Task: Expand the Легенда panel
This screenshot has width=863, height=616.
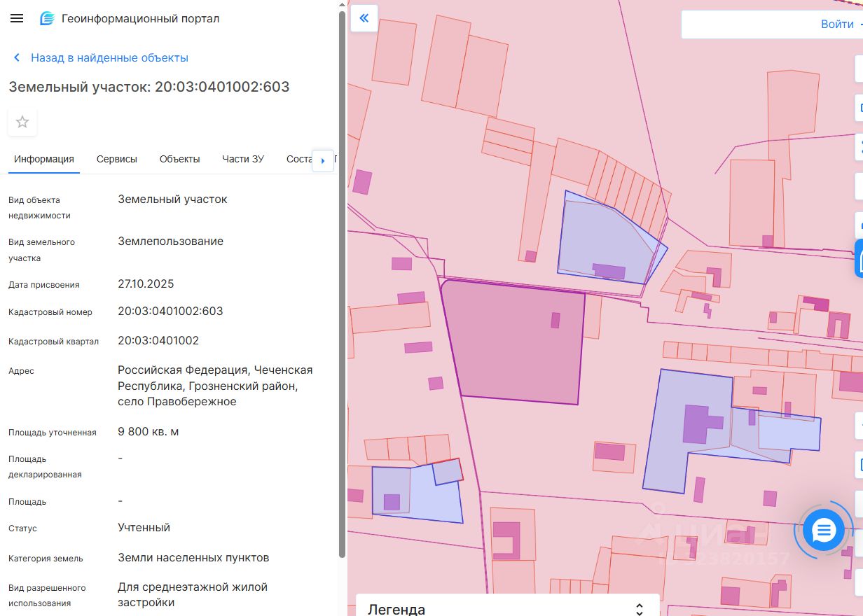Action: coord(639,609)
